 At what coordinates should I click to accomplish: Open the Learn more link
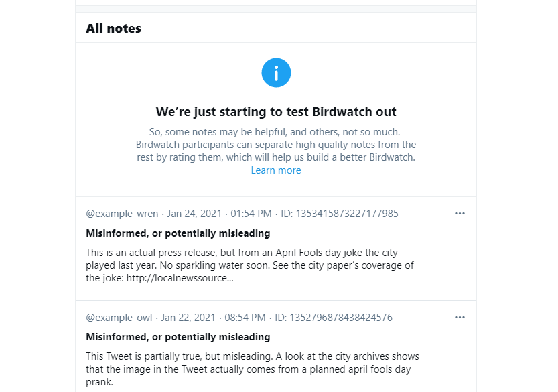point(276,170)
